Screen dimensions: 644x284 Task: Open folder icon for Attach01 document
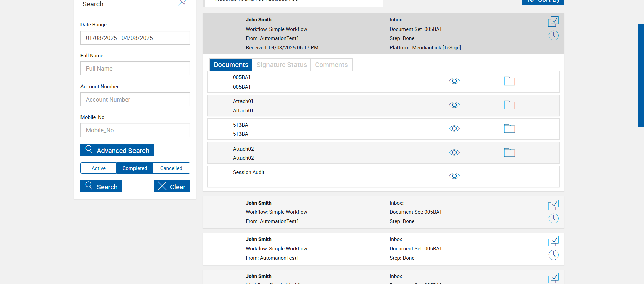pyautogui.click(x=509, y=105)
